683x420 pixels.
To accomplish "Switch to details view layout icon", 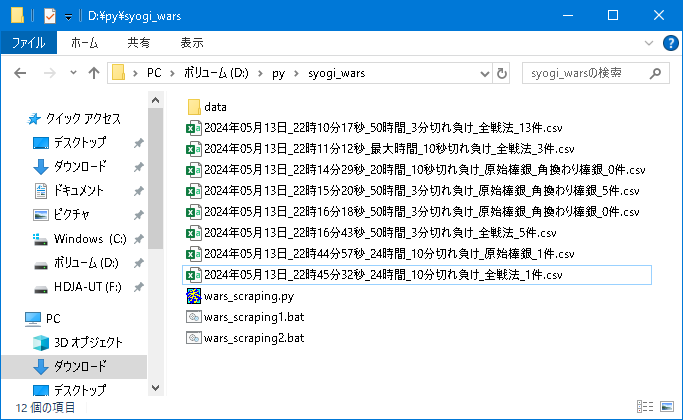I will pos(645,407).
